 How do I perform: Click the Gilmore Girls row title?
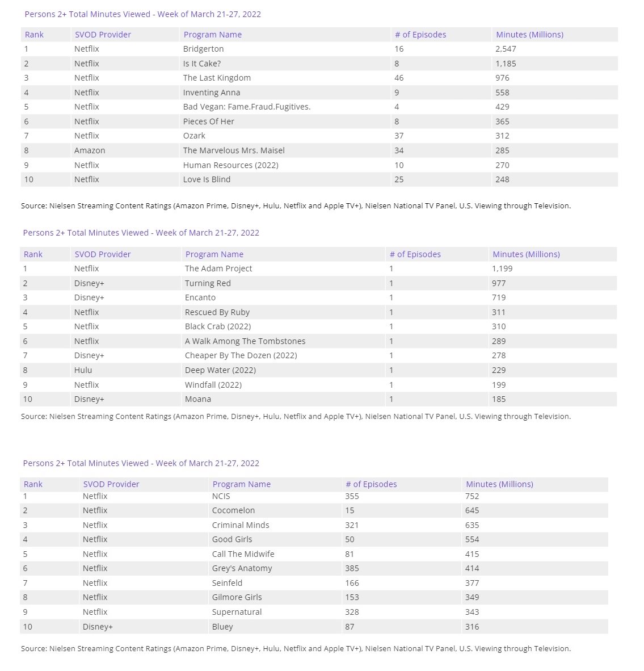tap(237, 597)
